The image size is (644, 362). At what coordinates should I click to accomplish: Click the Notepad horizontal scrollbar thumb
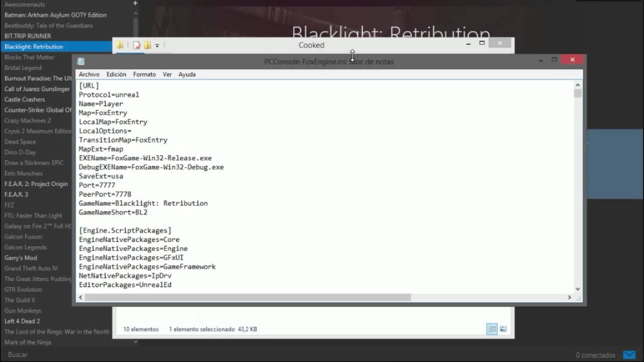tap(248, 297)
